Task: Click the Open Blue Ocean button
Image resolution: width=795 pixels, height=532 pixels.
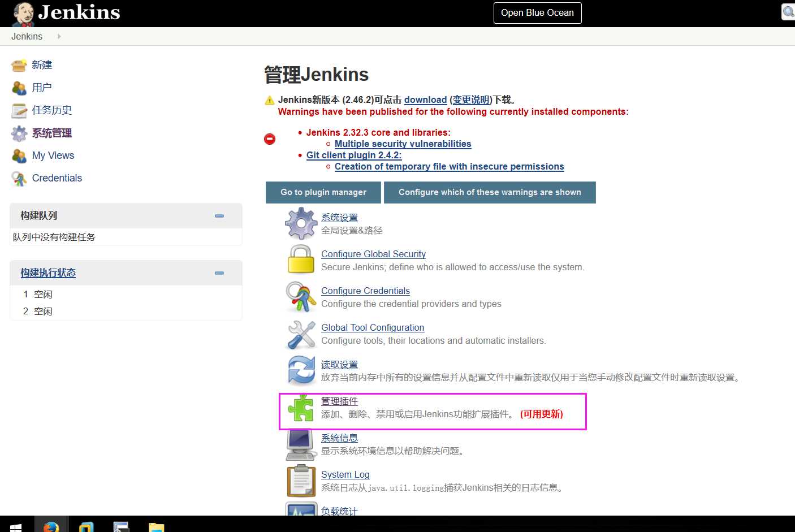Action: (x=537, y=13)
